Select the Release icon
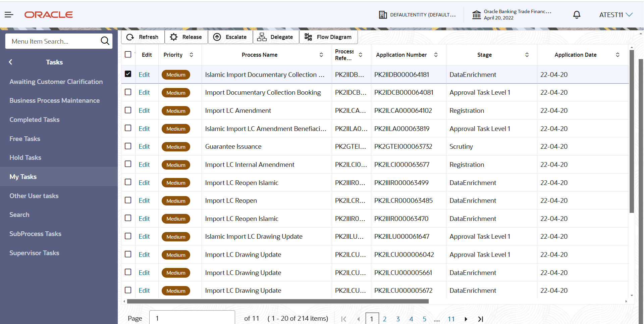644x324 pixels. tap(173, 37)
